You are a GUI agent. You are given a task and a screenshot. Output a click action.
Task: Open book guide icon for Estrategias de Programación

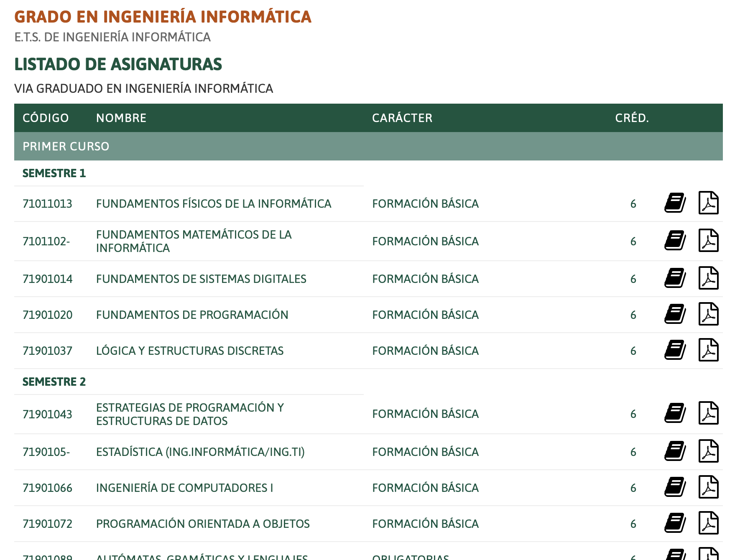675,413
